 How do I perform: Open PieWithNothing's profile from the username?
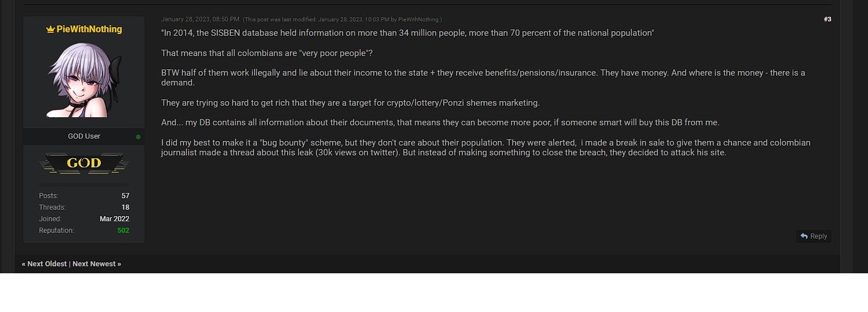tap(89, 29)
